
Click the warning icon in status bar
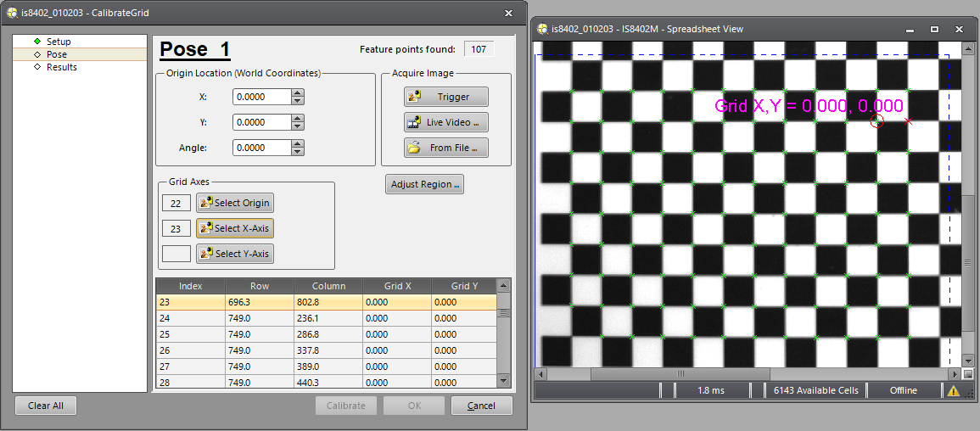click(x=954, y=391)
